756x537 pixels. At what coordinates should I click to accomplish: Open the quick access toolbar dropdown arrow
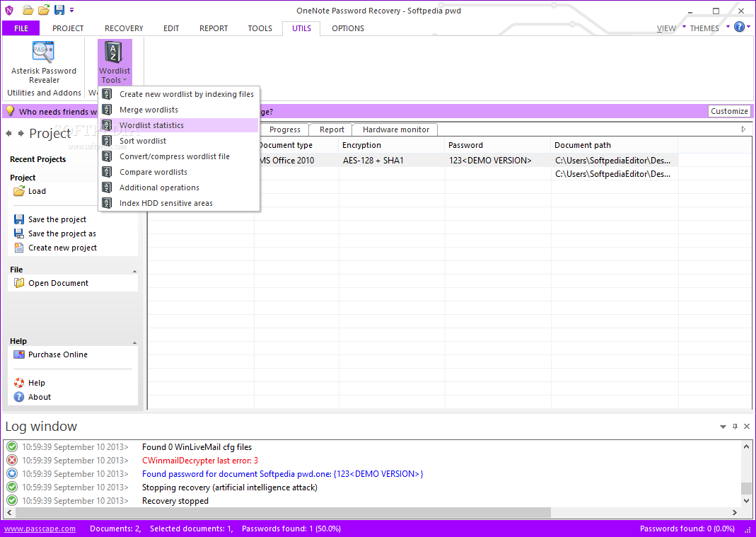point(72,10)
